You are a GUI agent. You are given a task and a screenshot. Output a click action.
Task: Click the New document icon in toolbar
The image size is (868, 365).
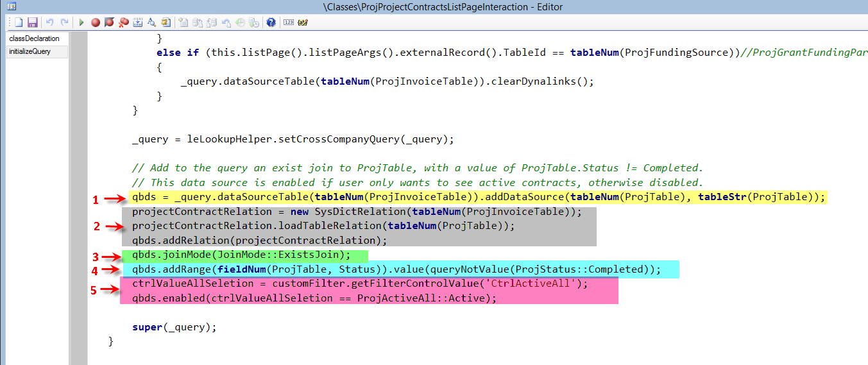[19, 22]
